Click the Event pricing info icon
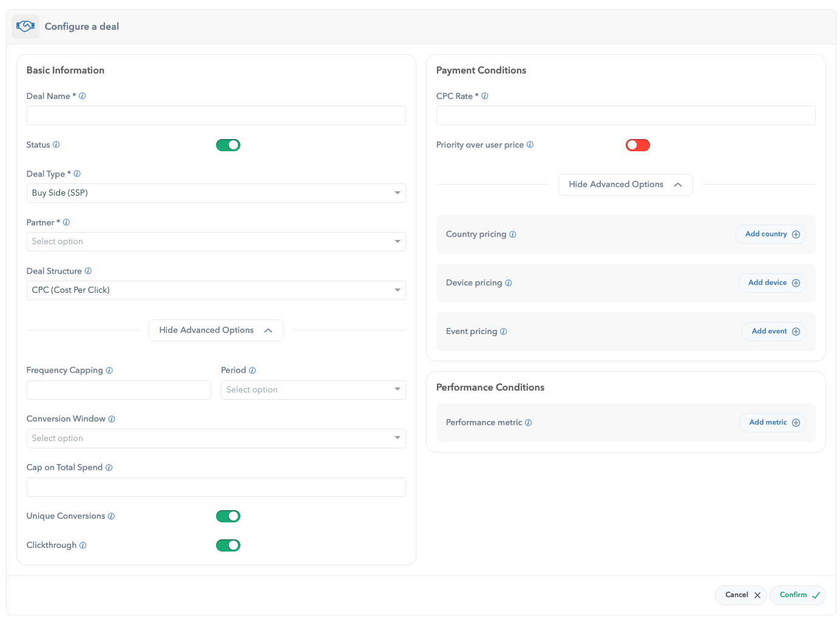The width and height of the screenshot is (840, 622). coord(504,332)
